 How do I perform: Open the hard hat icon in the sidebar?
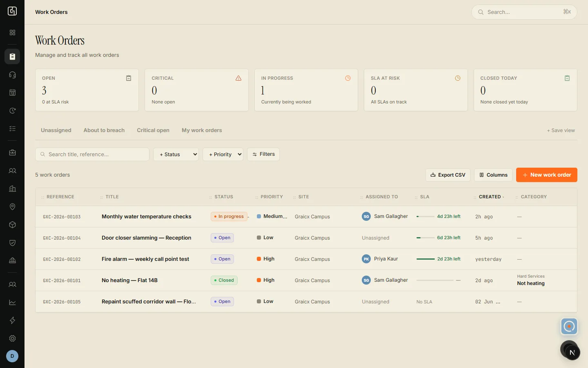12,260
